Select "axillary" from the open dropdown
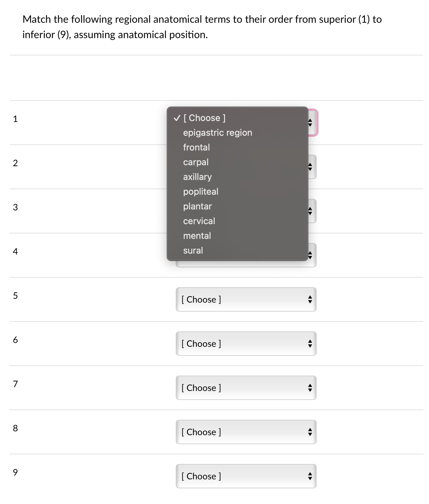This screenshot has height=504, width=429. pos(197,177)
